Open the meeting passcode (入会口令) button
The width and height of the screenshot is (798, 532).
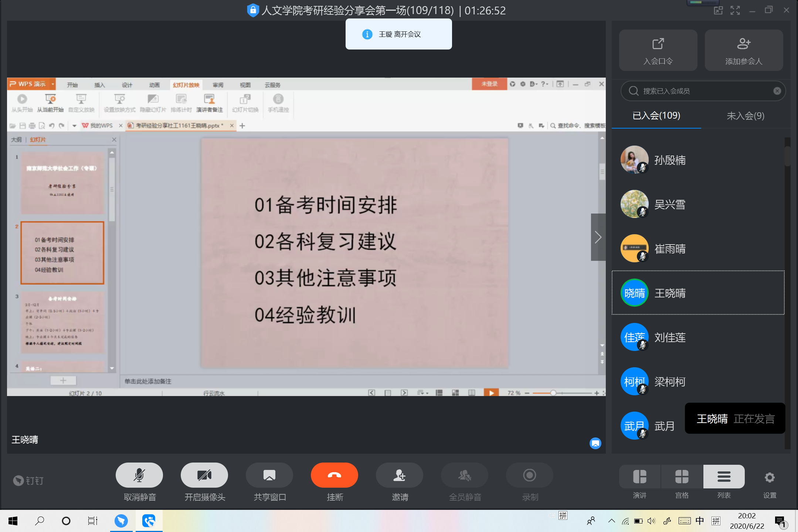coord(658,50)
